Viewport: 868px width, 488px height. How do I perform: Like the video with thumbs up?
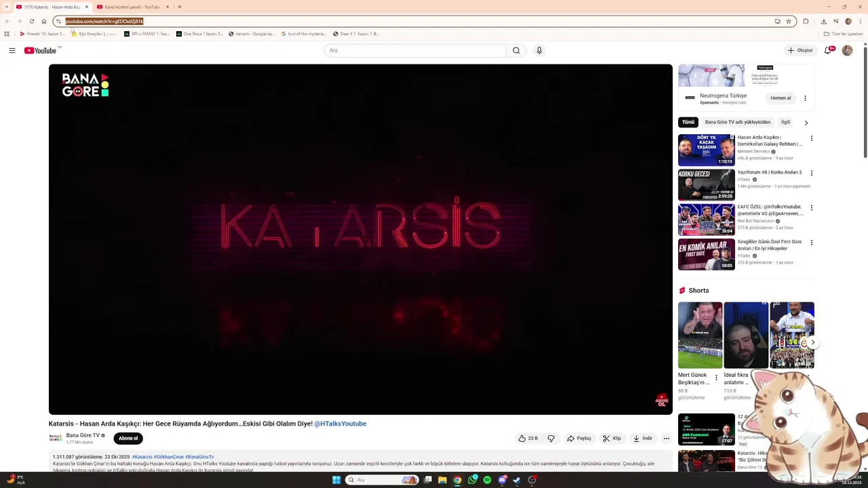(x=528, y=439)
